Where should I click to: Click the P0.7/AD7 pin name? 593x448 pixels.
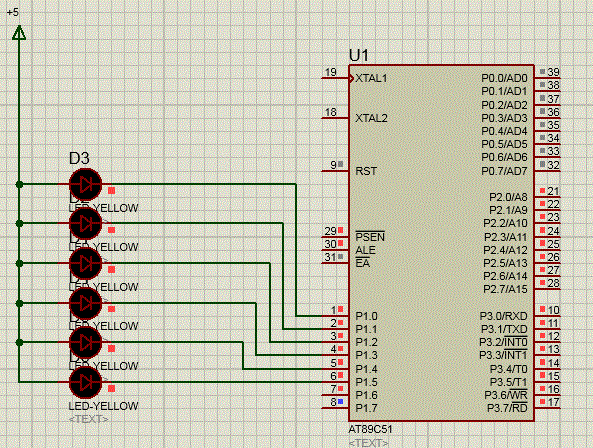pos(504,171)
